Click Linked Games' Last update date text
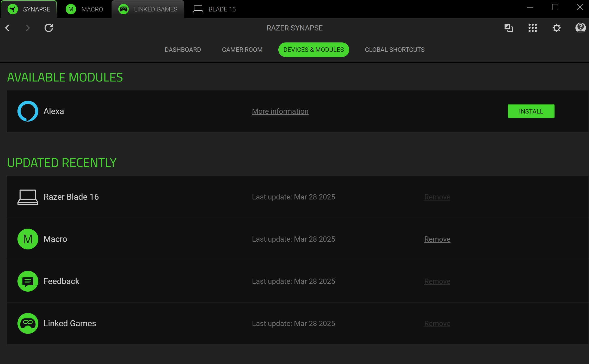589x364 pixels. (293, 324)
